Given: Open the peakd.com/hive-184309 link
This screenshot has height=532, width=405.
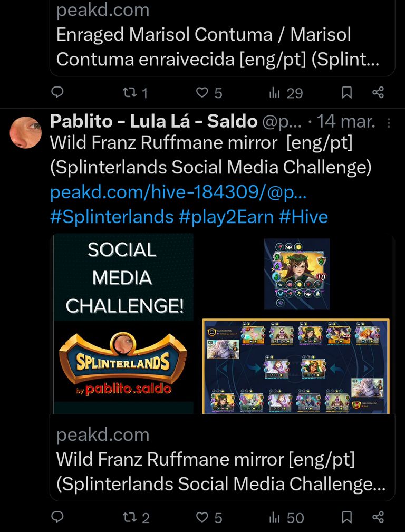Looking at the screenshot, I should click(x=178, y=192).
